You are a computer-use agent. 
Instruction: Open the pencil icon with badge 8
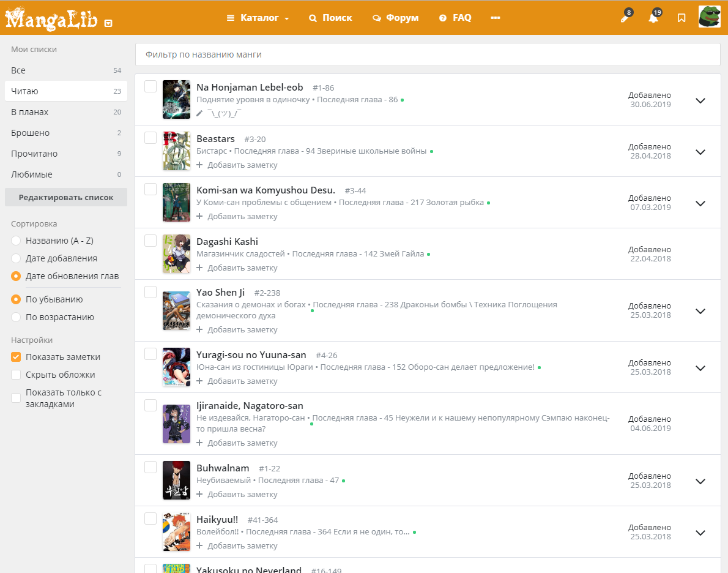625,18
